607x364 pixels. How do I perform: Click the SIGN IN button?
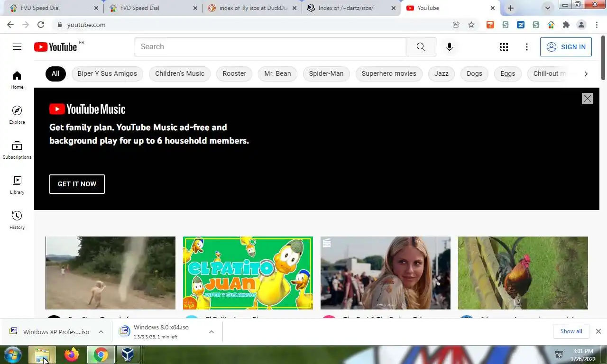[x=566, y=47]
